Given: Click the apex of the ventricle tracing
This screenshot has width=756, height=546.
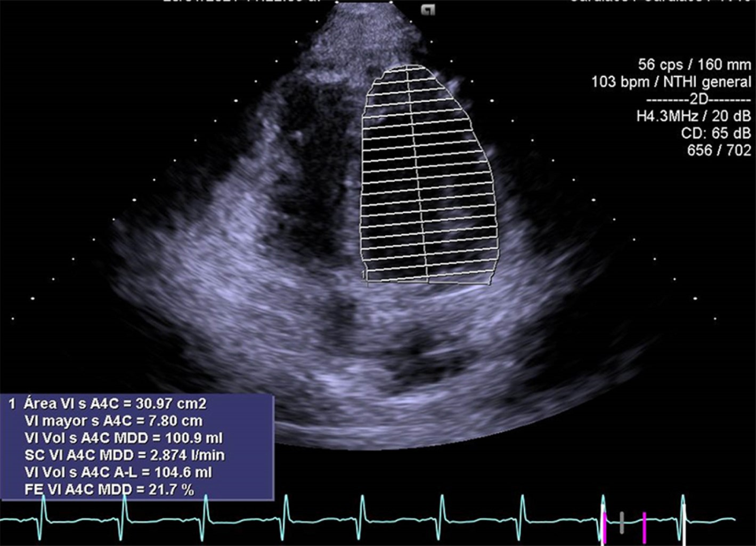Looking at the screenshot, I should click(408, 66).
